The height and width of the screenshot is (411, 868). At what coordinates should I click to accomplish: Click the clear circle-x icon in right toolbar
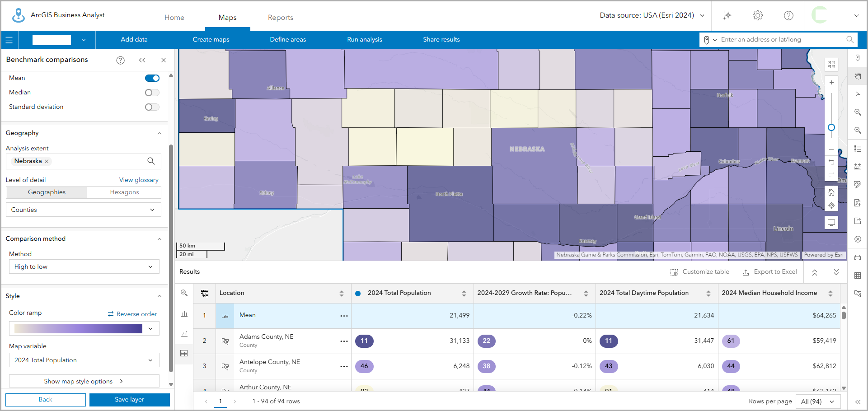click(x=858, y=239)
